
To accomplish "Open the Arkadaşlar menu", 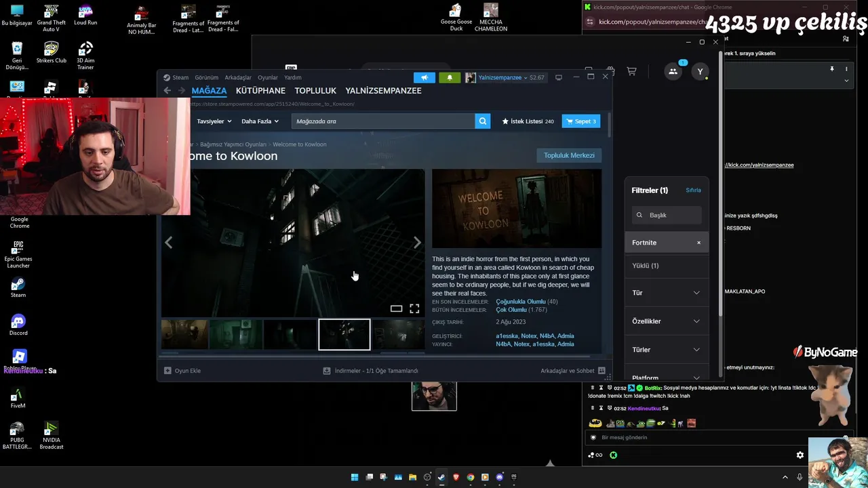I will pyautogui.click(x=238, y=77).
